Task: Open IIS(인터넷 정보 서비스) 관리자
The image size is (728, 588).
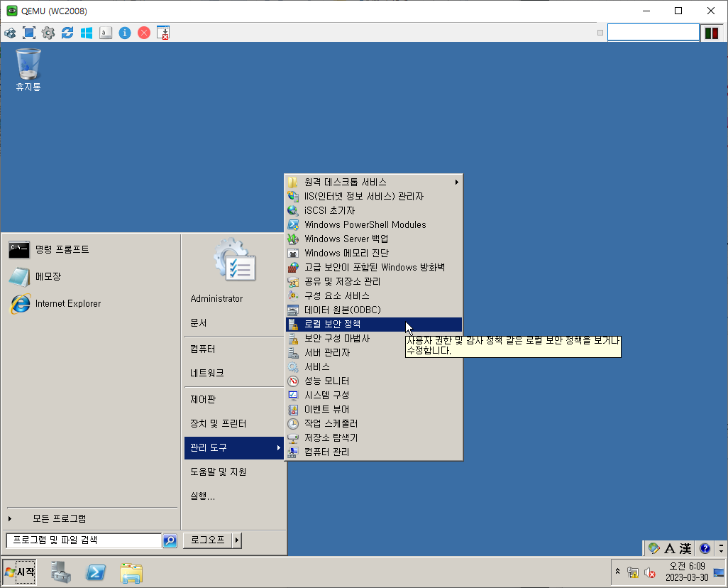Action: 374,197
